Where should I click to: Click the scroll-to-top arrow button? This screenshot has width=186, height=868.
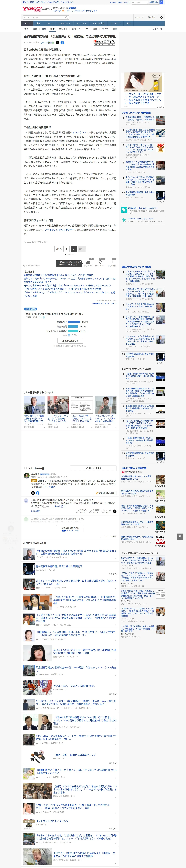pos(180,536)
